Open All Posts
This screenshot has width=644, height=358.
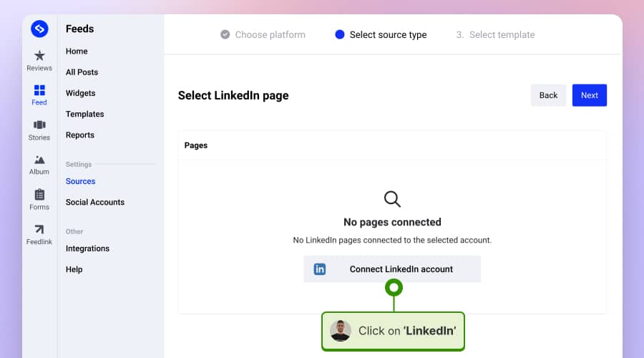(x=82, y=72)
